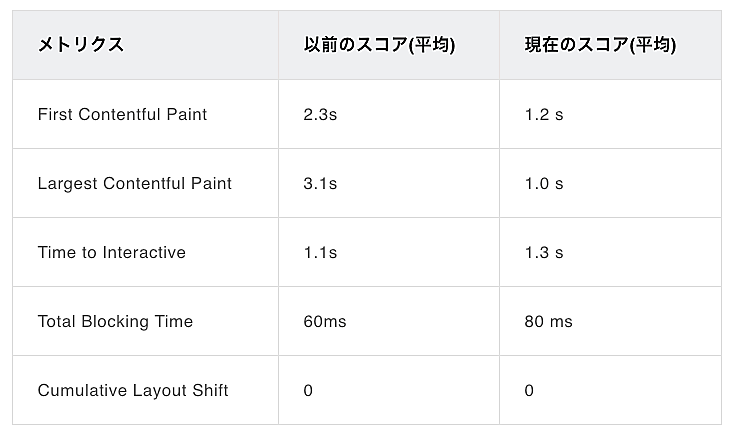Click the 2.3s previous score value
The image size is (734, 440).
coord(320,114)
